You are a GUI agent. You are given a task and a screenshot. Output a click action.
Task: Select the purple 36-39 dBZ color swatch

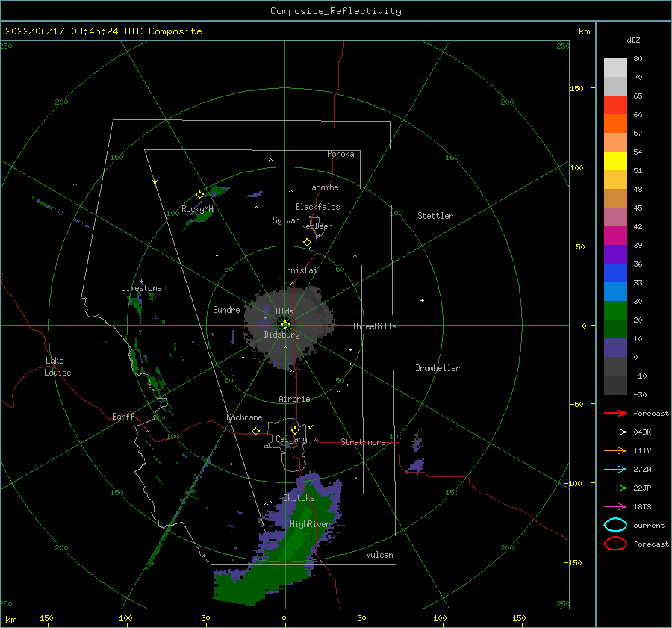[615, 254]
